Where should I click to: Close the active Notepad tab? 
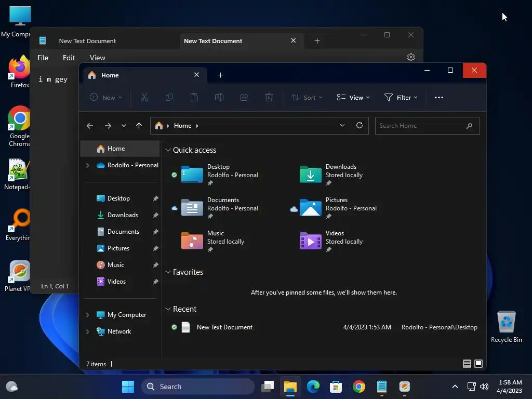pyautogui.click(x=294, y=41)
